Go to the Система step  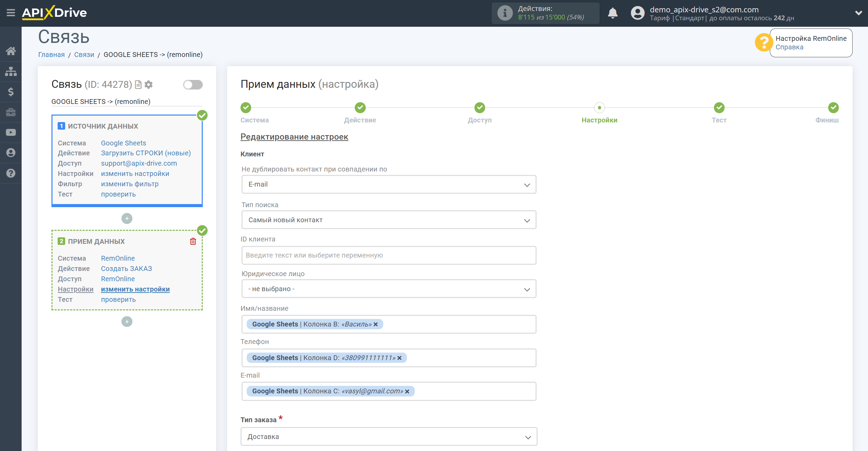point(246,108)
